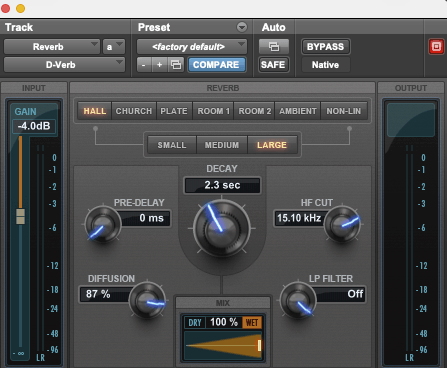447x368 pixels.
Task: Select the previous preset with minus button
Action: [144, 65]
